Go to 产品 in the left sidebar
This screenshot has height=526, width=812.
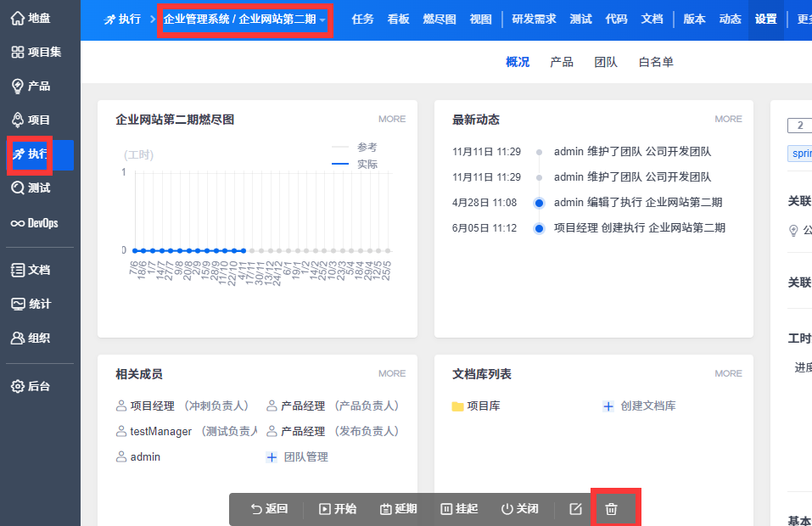[31, 86]
